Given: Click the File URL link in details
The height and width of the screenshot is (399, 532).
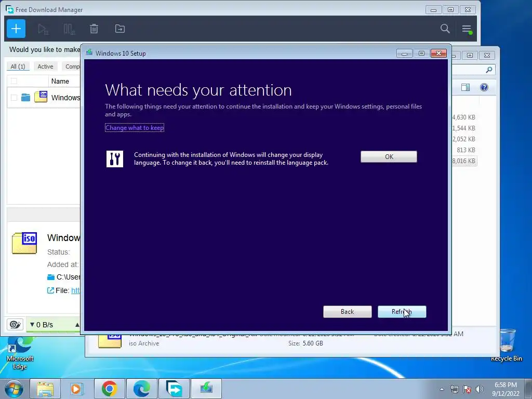Looking at the screenshot, I should [76, 290].
